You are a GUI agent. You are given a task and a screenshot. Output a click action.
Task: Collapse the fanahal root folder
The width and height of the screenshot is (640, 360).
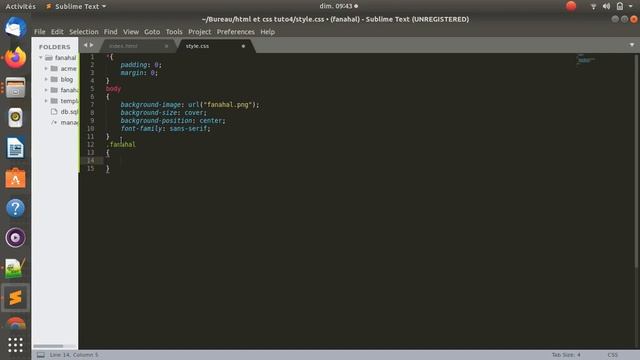pyautogui.click(x=41, y=58)
